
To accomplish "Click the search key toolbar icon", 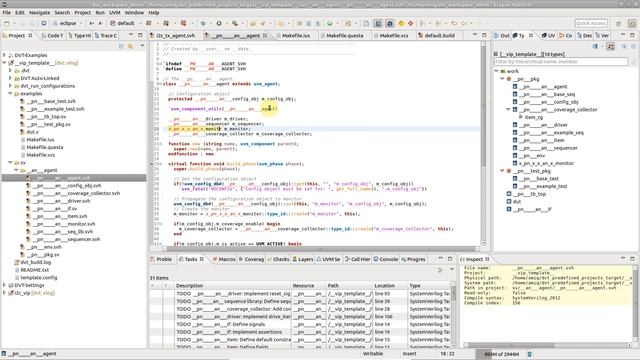I will [x=235, y=23].
